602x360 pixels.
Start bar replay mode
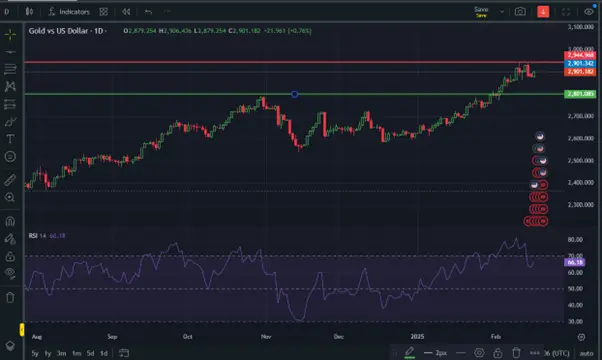pyautogui.click(x=126, y=12)
